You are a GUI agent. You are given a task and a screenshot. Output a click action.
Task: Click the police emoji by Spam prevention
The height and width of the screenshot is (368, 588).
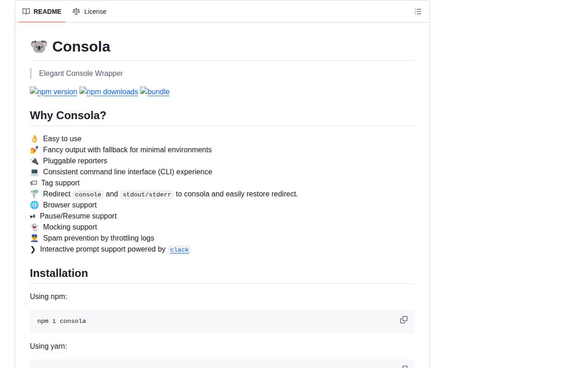[x=34, y=238]
